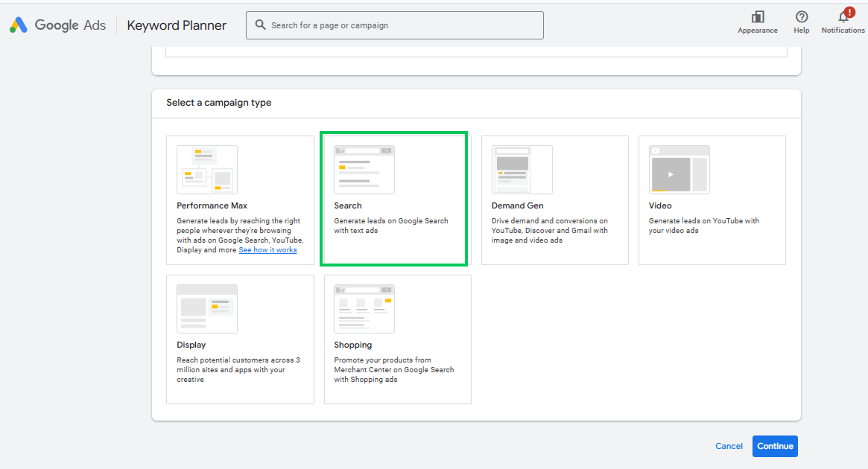Focus the Search for a page or campaign field
Image resolution: width=868 pixels, height=469 pixels.
tap(395, 25)
